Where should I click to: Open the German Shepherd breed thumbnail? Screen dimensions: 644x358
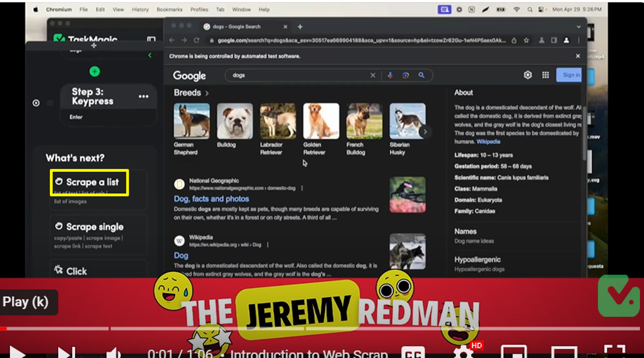[192, 121]
